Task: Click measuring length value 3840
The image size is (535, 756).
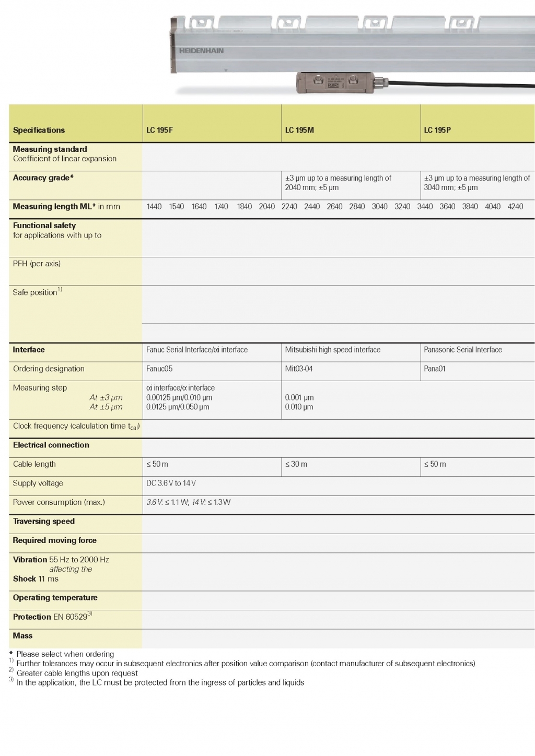Action: [470, 206]
